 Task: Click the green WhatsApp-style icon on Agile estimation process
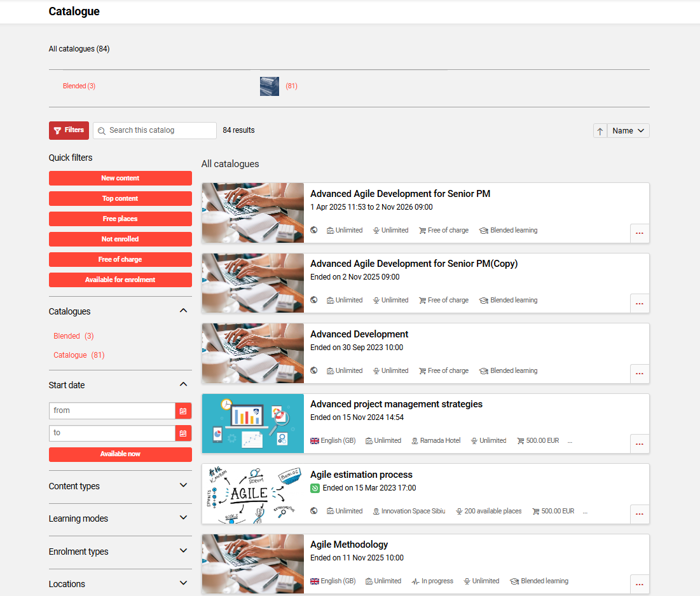[x=315, y=487]
